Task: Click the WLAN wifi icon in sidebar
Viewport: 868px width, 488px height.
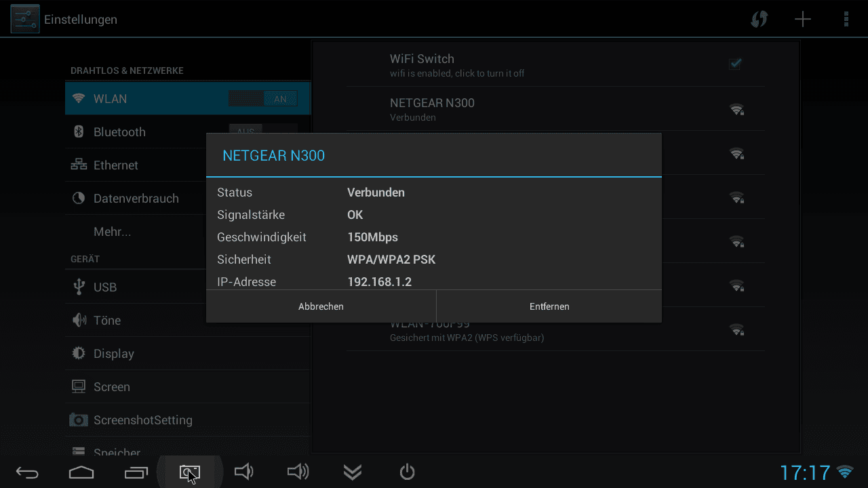Action: (x=79, y=98)
